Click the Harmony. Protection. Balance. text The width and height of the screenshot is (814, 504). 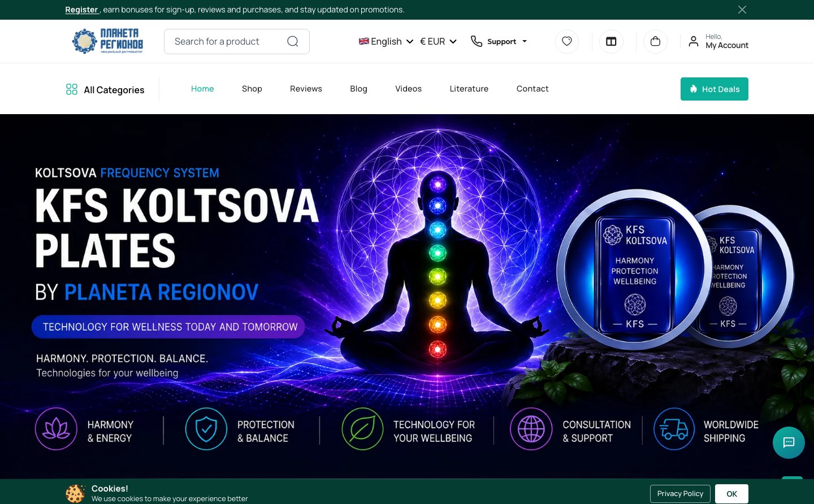(x=122, y=359)
